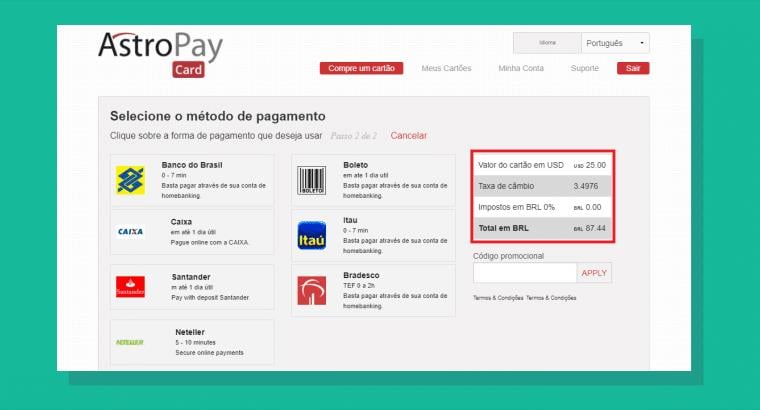Open the Português language dropdown

[615, 43]
